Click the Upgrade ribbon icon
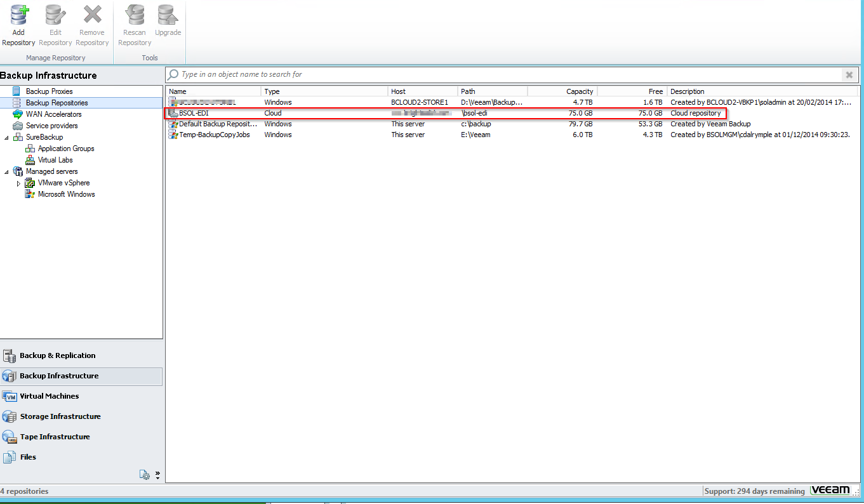This screenshot has height=504, width=864. click(x=168, y=15)
